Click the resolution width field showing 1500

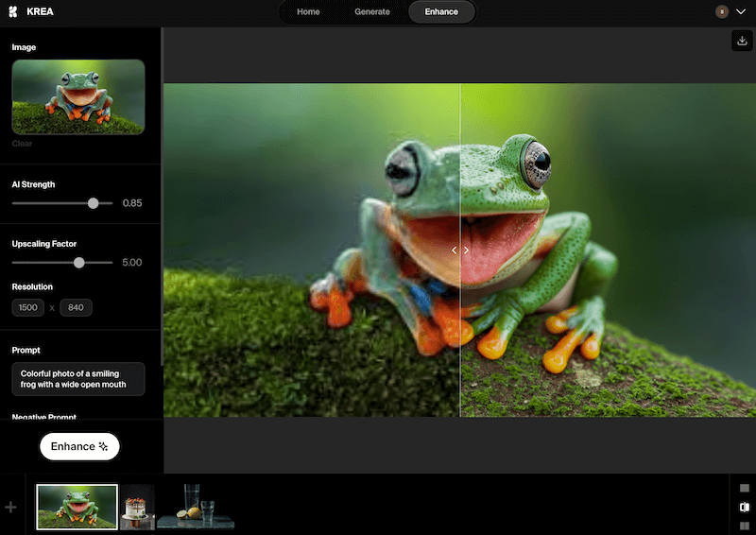28,307
